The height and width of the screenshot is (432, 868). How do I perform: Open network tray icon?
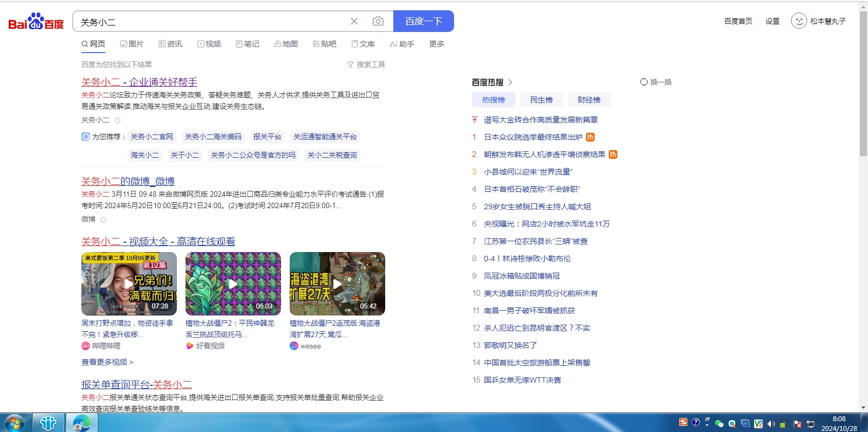click(x=810, y=423)
